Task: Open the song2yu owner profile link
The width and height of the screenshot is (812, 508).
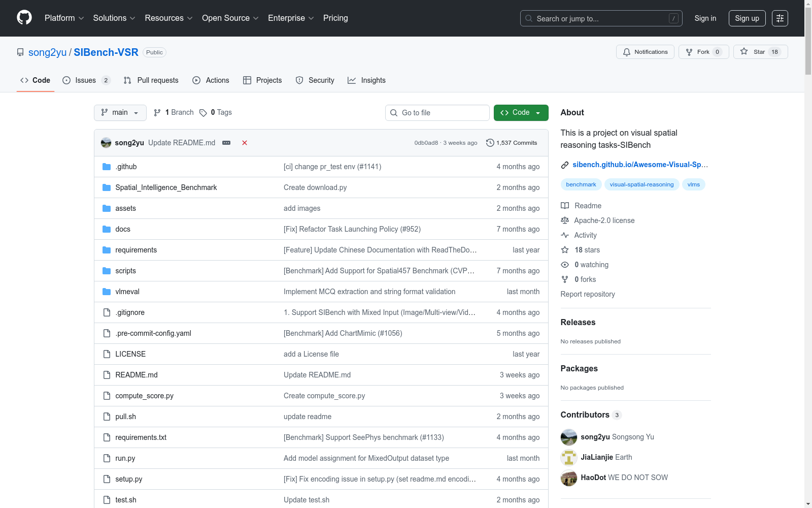Action: point(48,52)
